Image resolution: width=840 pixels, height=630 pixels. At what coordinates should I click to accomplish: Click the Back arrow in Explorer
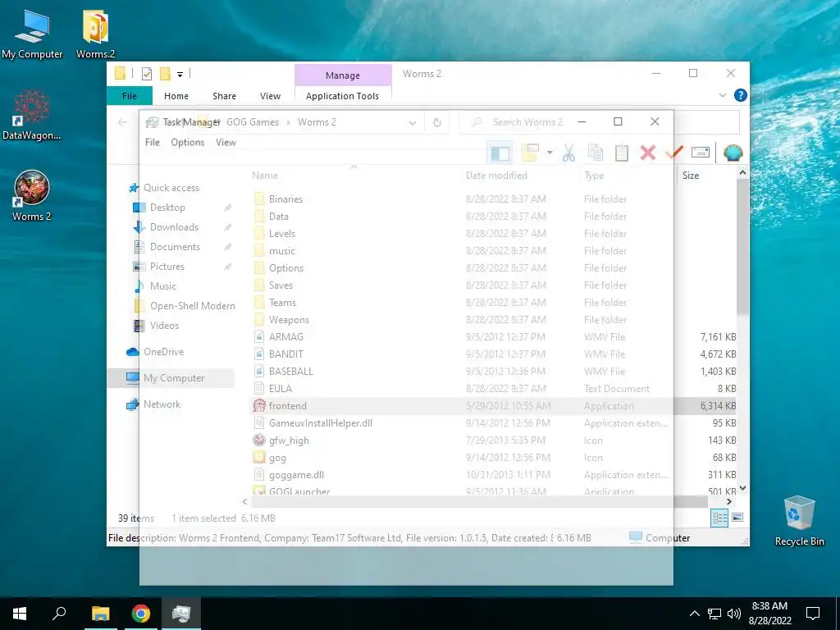point(123,123)
